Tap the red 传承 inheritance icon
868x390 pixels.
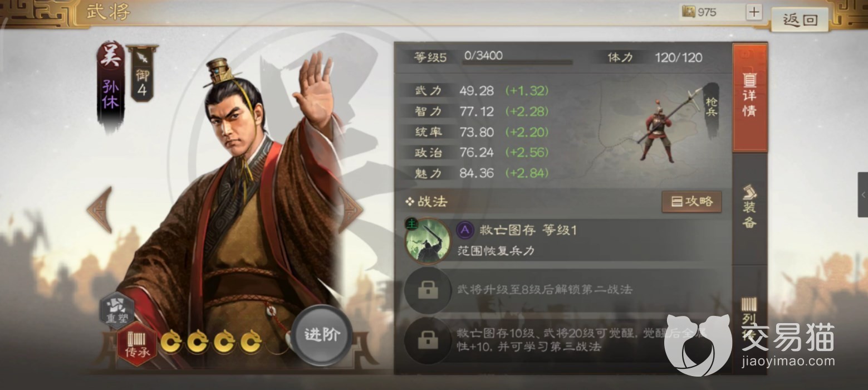[136, 344]
